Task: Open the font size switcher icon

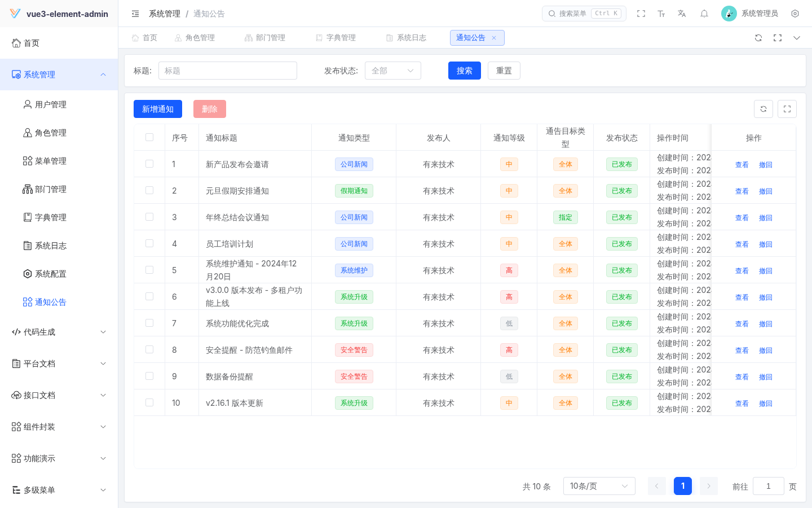Action: 661,14
